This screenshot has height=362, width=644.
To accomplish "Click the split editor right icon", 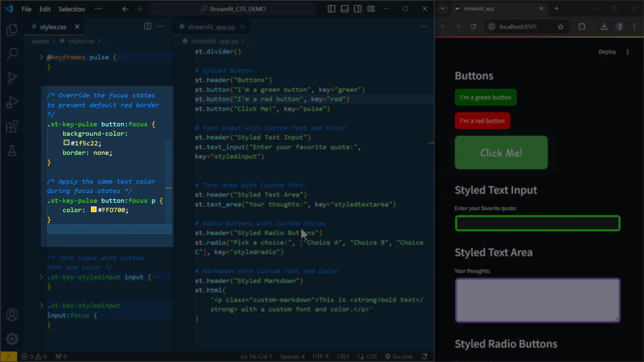I will coord(148,26).
